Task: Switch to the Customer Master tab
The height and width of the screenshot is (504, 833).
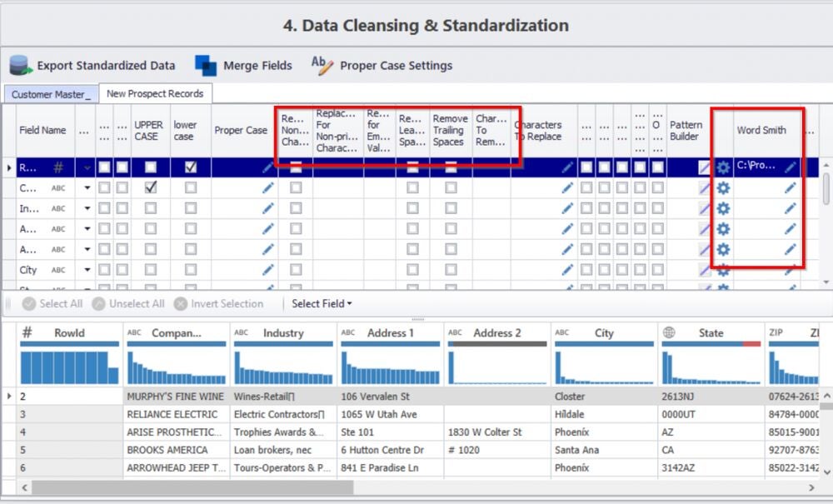Action: click(x=50, y=94)
